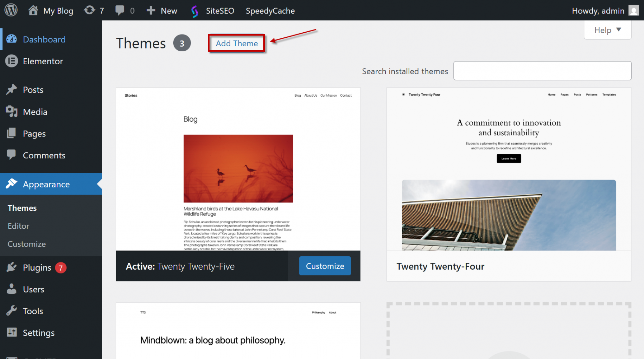Click the WordPress logo icon
The height and width of the screenshot is (359, 644).
point(11,10)
